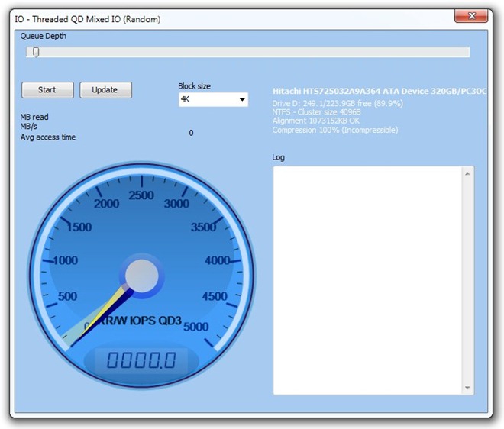Click the 'NTFS - Cluster size 4096B' text
Image resolution: width=504 pixels, height=429 pixels.
317,112
